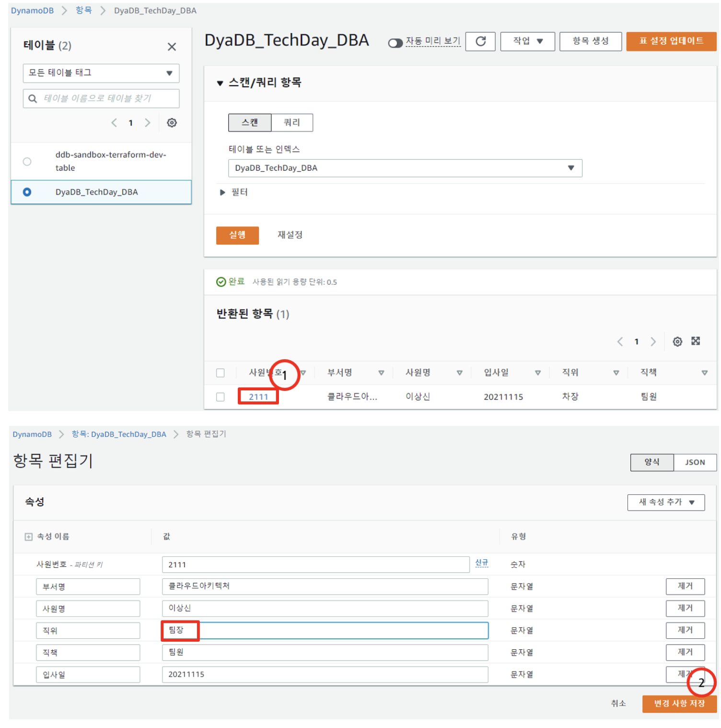The image size is (721, 728).
Task: Click the 직책 value field 팀원
Action: click(x=325, y=653)
